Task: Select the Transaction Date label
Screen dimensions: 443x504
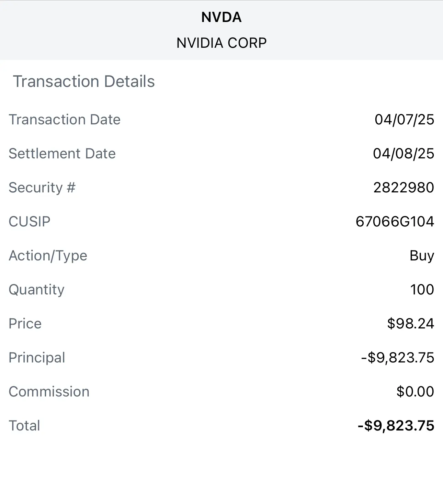Action: click(x=65, y=120)
